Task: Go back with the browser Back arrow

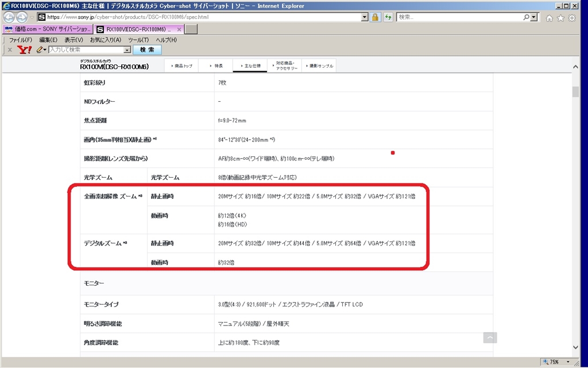Action: (x=9, y=17)
